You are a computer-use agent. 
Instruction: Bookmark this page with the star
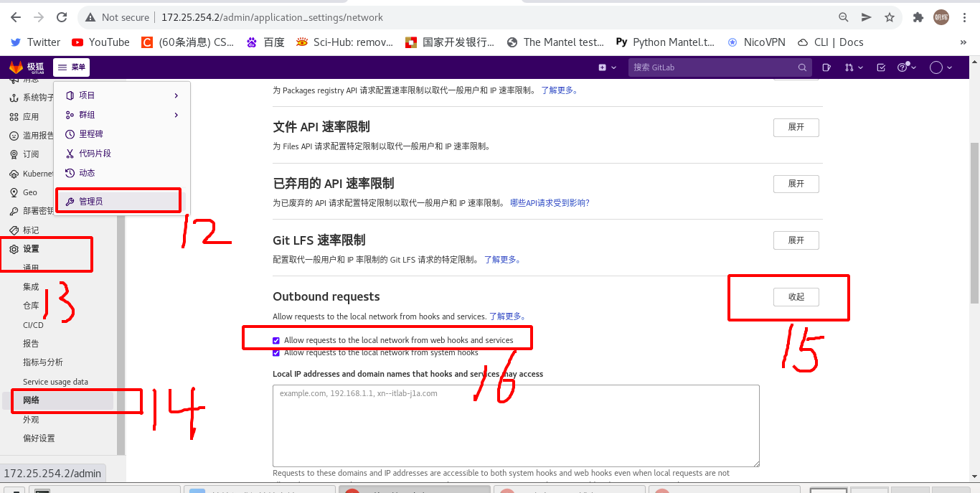pyautogui.click(x=890, y=17)
